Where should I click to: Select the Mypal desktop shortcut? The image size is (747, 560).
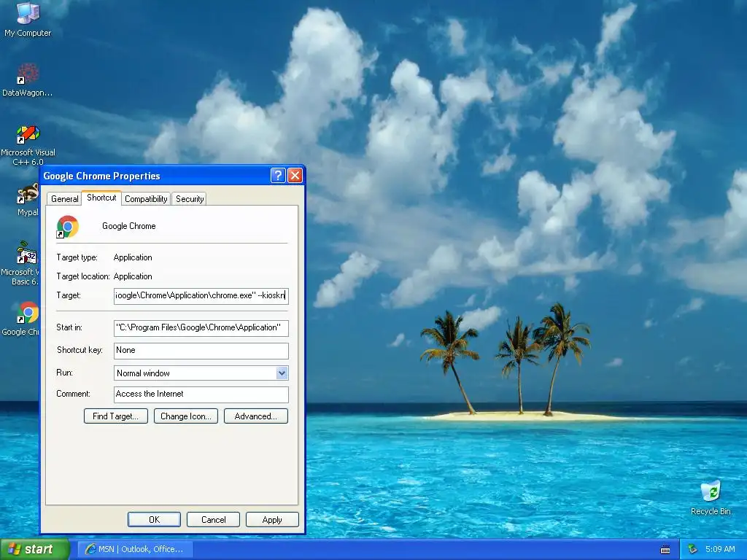tap(28, 200)
